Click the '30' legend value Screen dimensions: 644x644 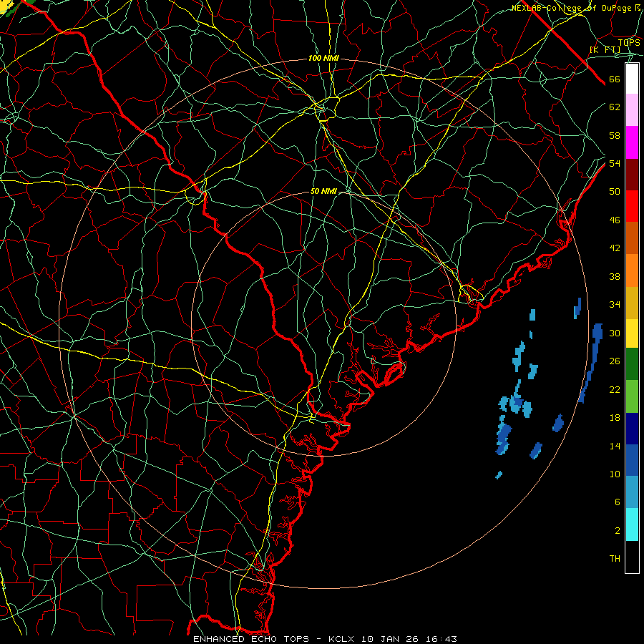pos(615,333)
